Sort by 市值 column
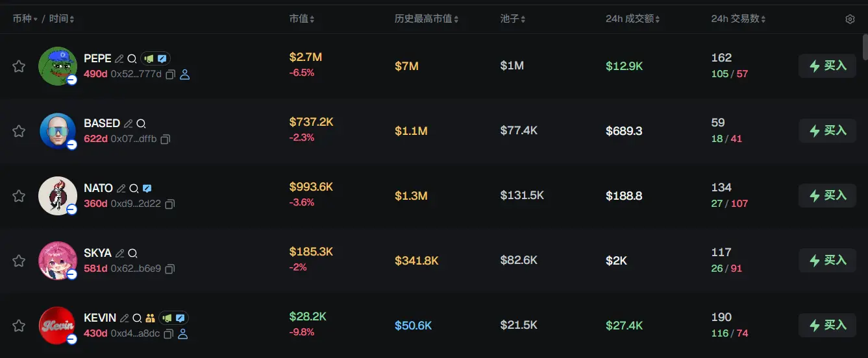This screenshot has width=868, height=358. click(x=302, y=19)
